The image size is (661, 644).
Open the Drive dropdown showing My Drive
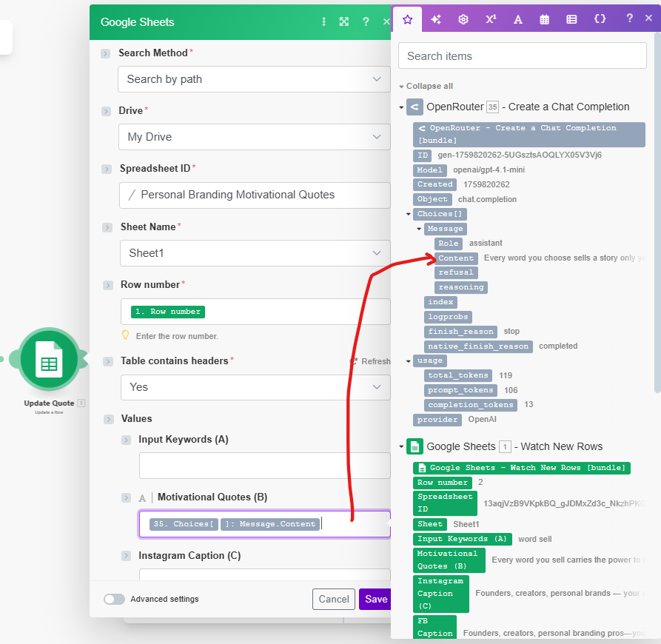(254, 137)
